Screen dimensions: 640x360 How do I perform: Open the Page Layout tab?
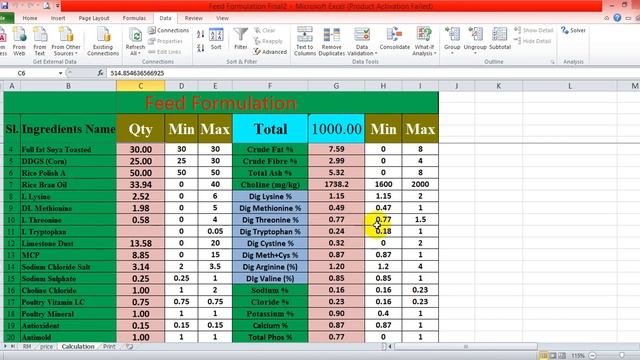point(94,18)
